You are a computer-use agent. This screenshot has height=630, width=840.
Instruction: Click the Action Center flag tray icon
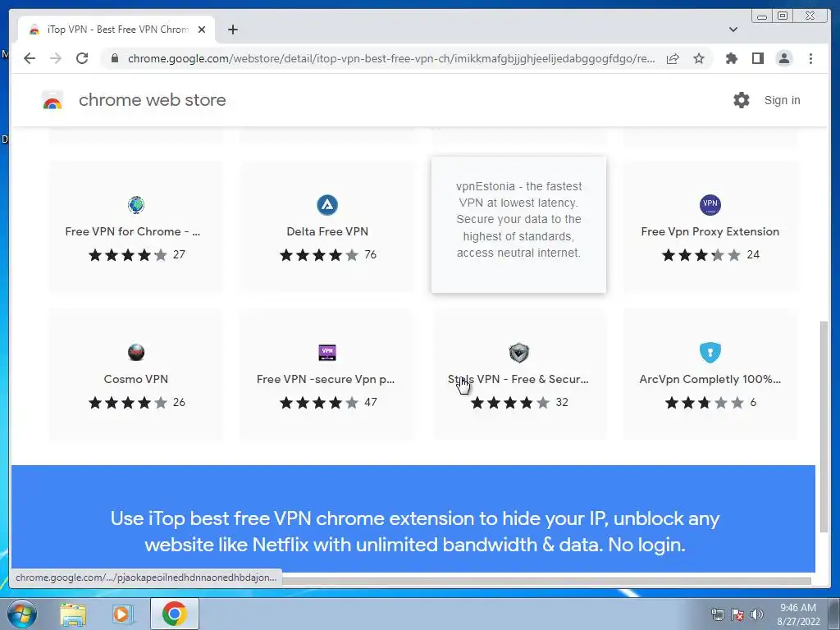pos(737,614)
